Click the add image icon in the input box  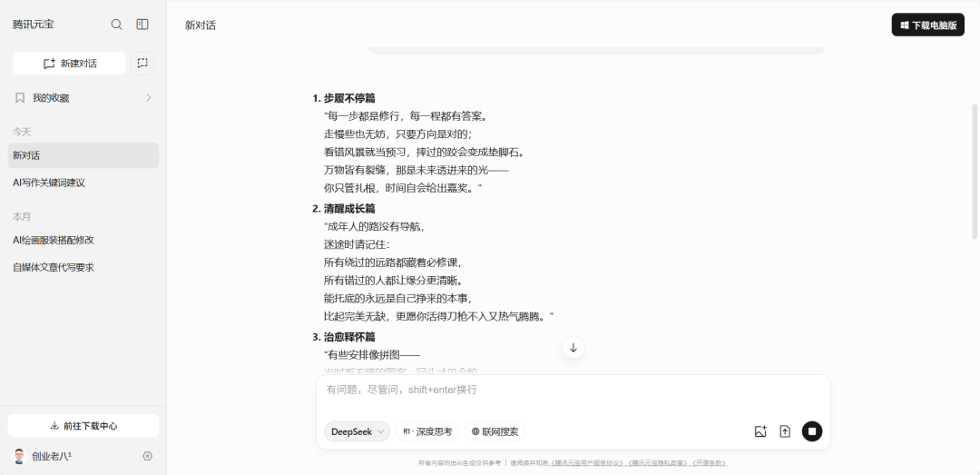pos(760,431)
